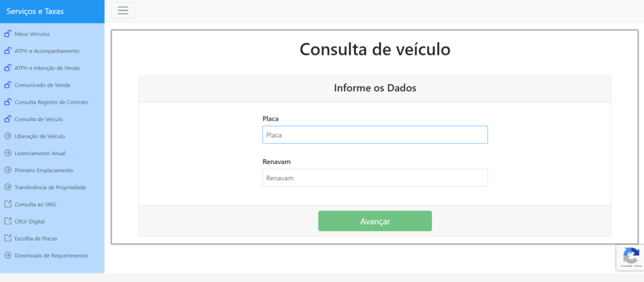Click the external link icon beside Consulta ao SNG
The height and width of the screenshot is (282, 644).
(x=8, y=204)
